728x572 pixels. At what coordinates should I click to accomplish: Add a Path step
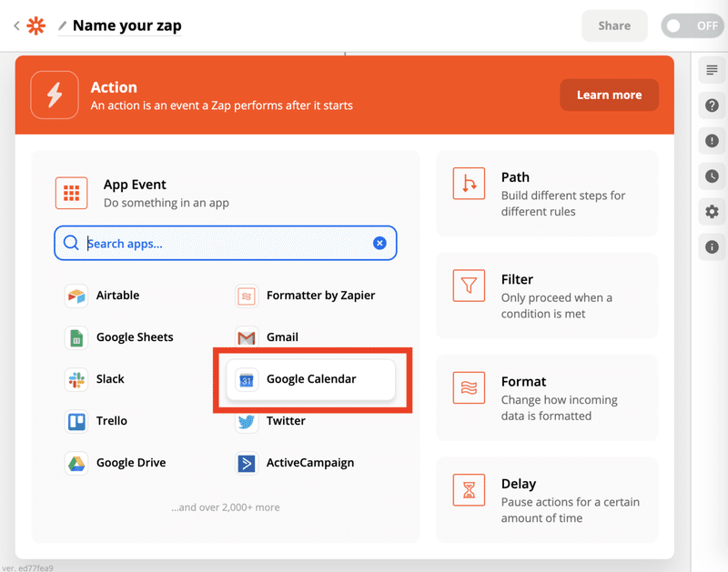coord(547,194)
